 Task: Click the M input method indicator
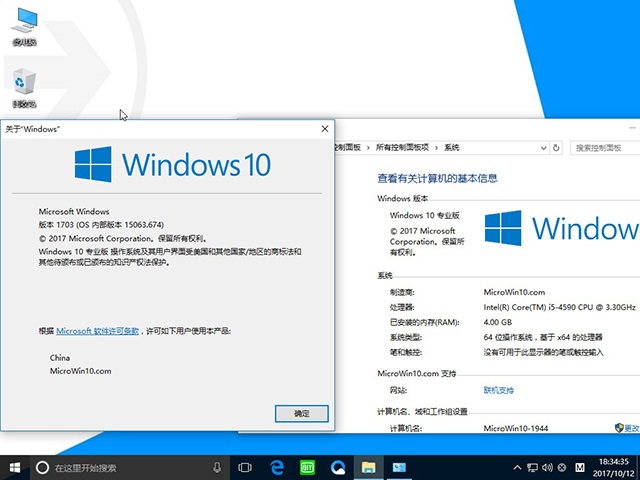580,467
